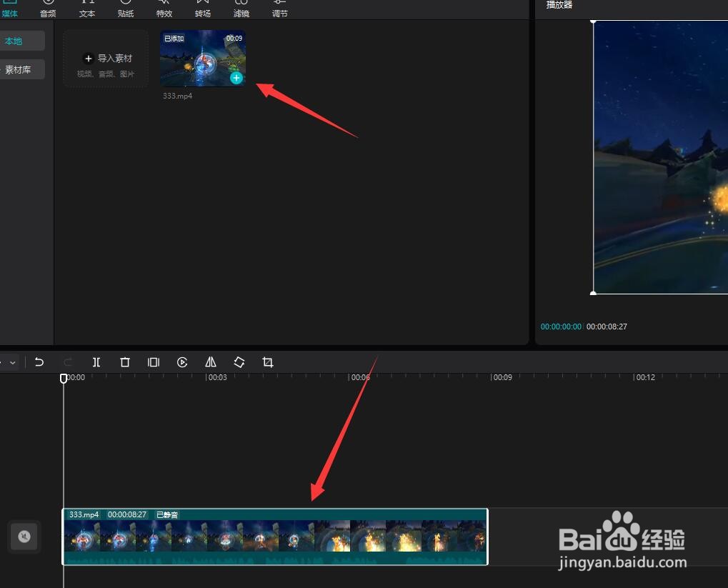Click the top-left corner handle of preview frame

(x=594, y=21)
